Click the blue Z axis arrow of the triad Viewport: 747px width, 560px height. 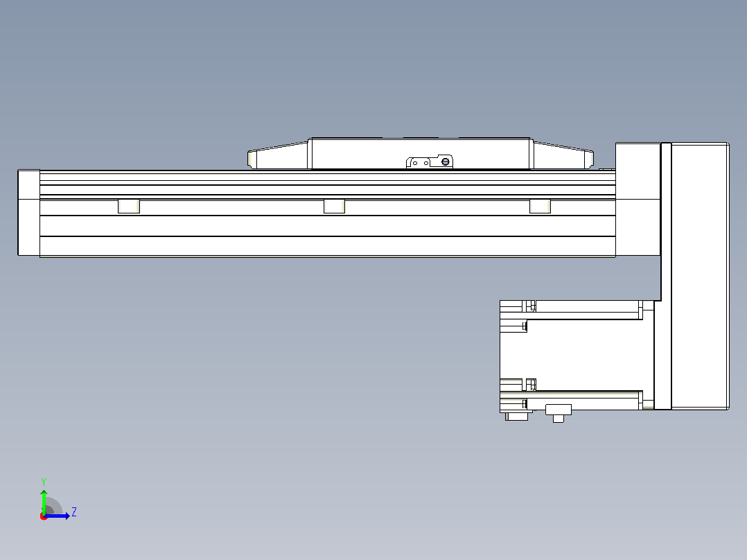[58, 516]
